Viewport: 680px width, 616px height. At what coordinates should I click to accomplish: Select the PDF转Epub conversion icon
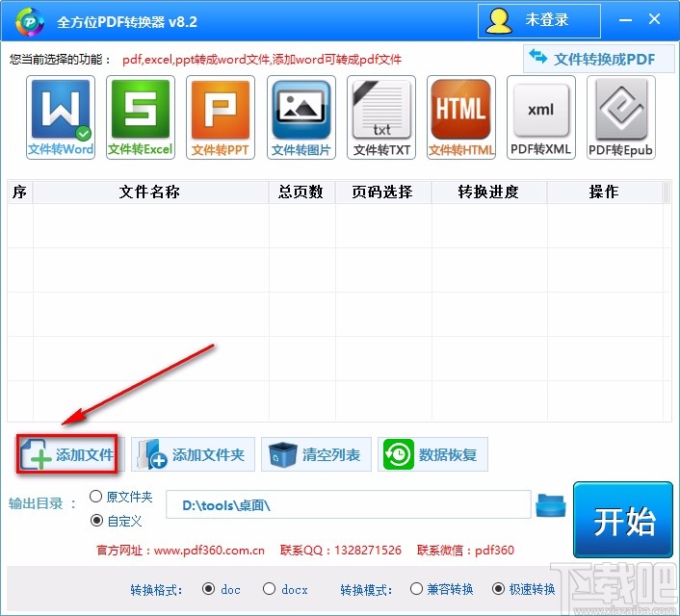click(x=621, y=117)
